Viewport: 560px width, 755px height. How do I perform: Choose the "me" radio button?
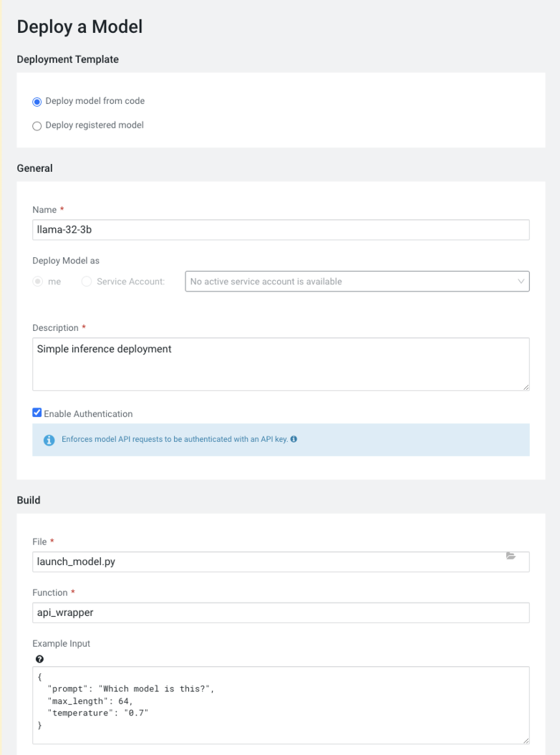coord(38,282)
